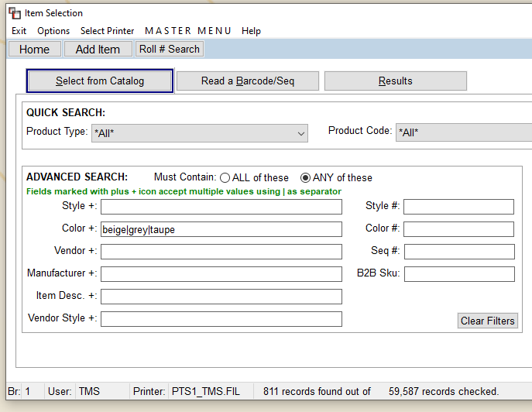This screenshot has height=412, width=532.
Task: Click the Clear Filters button
Action: click(x=488, y=321)
